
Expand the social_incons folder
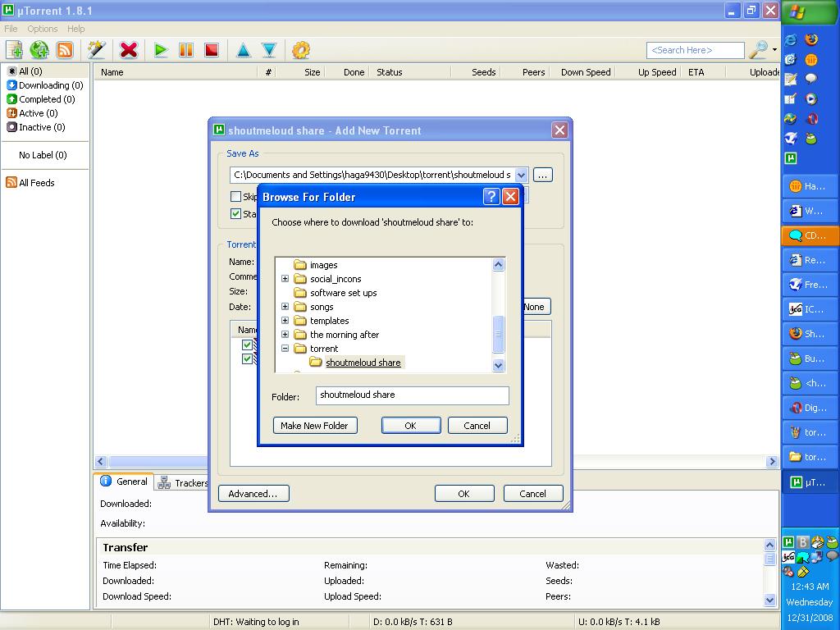(285, 279)
